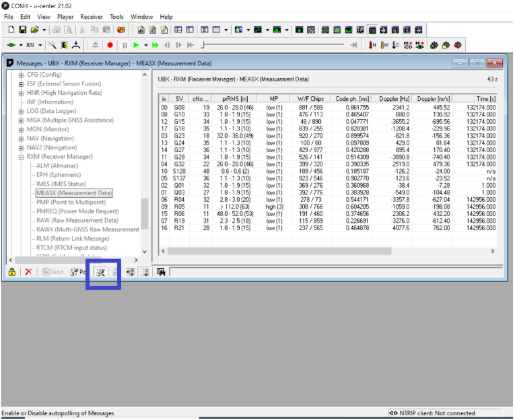Expand the MON (Monitor) tree node
This screenshot has width=515, height=420.
point(21,129)
